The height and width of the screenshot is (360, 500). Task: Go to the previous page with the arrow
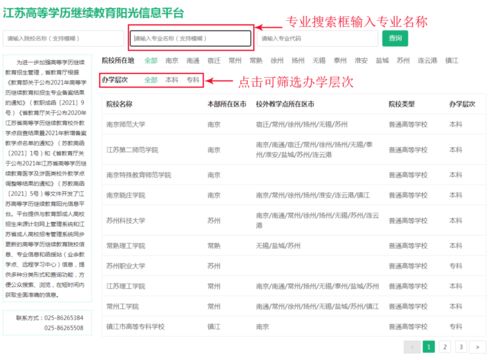[x=412, y=347]
